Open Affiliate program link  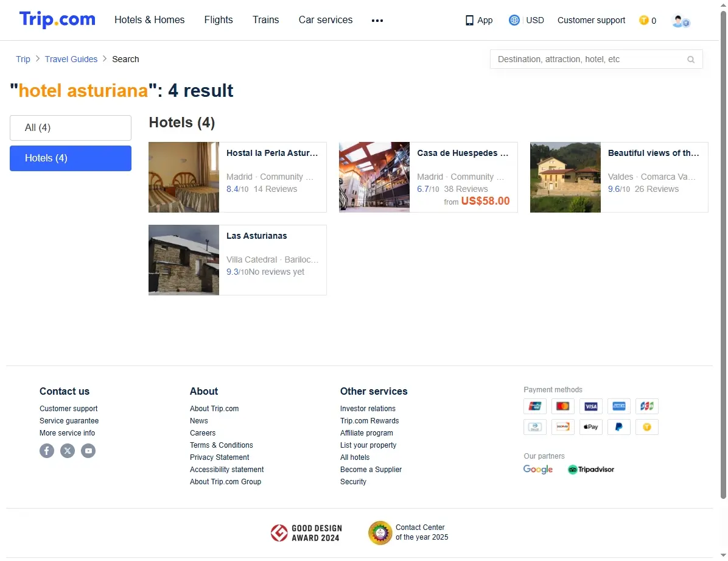tap(366, 432)
